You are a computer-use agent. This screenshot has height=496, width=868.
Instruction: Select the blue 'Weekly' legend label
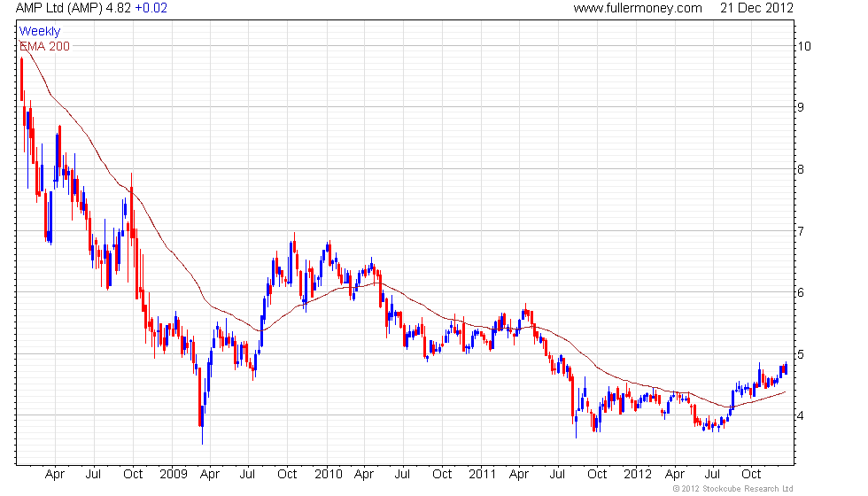tap(40, 32)
